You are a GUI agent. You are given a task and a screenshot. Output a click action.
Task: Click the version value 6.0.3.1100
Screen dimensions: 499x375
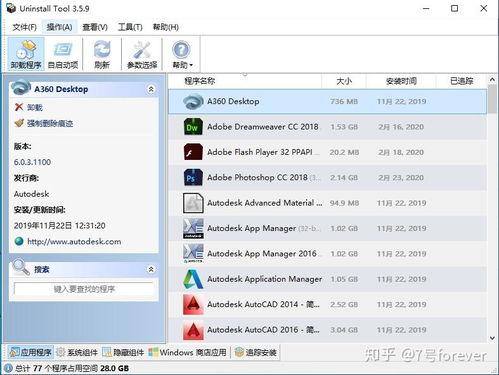(x=32, y=162)
